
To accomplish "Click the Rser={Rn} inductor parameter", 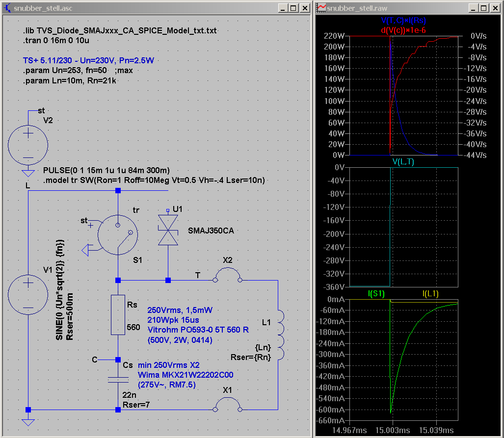I will tap(251, 358).
